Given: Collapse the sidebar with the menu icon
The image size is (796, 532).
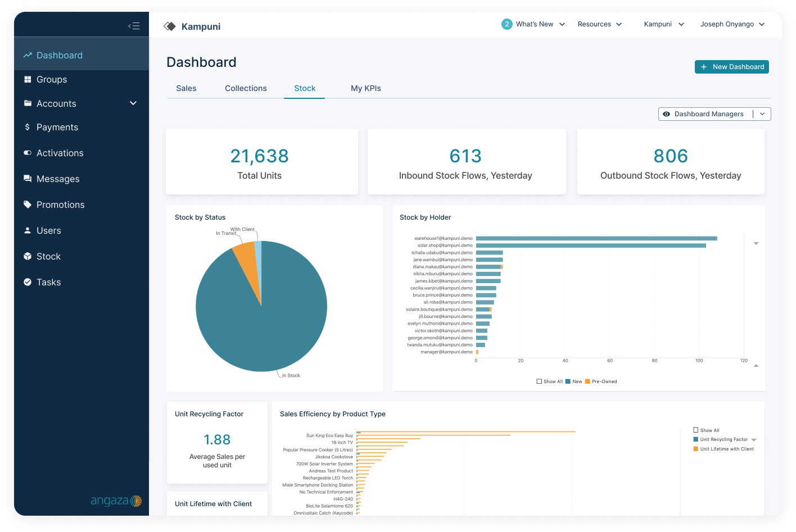Looking at the screenshot, I should tap(134, 26).
